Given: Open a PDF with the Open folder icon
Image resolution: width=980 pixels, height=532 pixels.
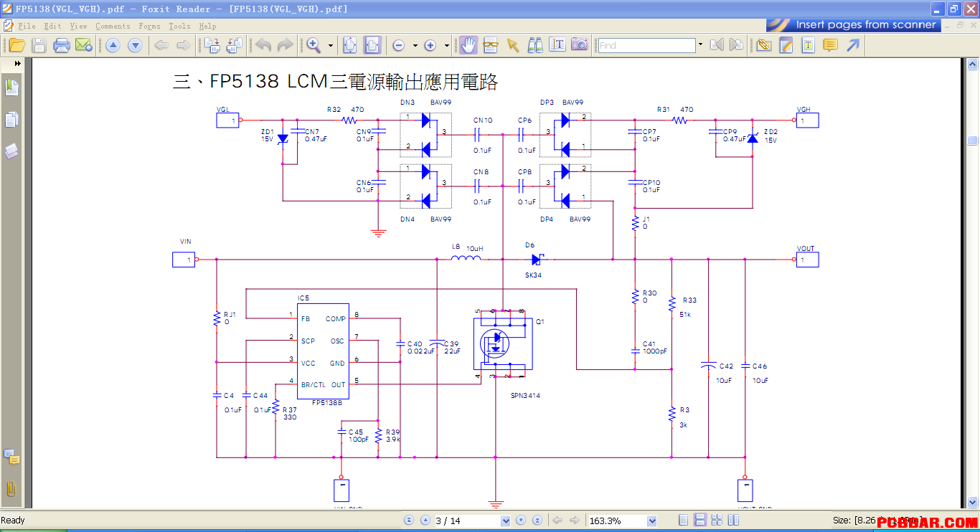Looking at the screenshot, I should pyautogui.click(x=17, y=45).
